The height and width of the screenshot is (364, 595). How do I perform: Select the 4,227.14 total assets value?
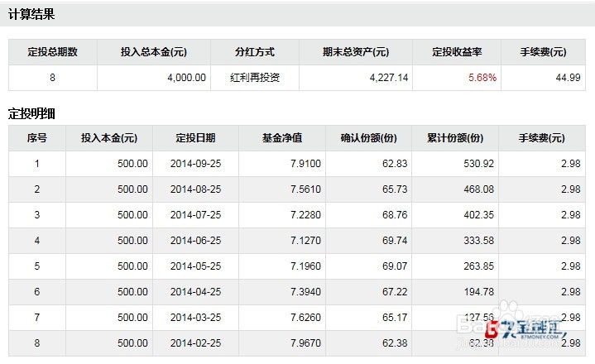click(389, 78)
